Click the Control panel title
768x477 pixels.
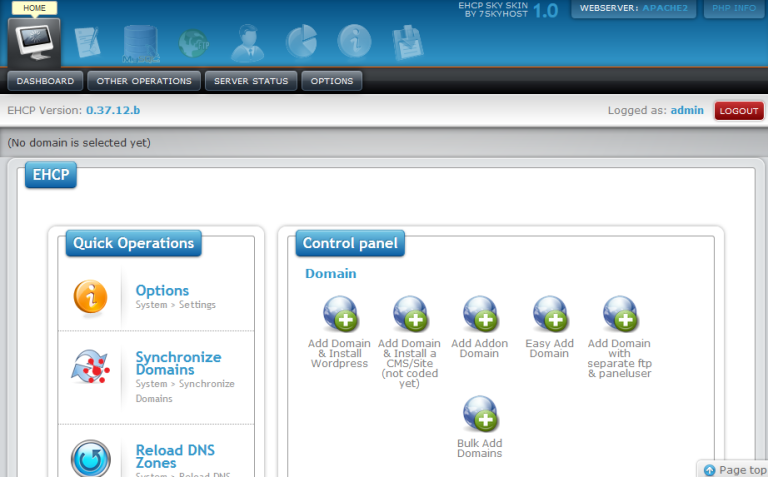point(350,243)
